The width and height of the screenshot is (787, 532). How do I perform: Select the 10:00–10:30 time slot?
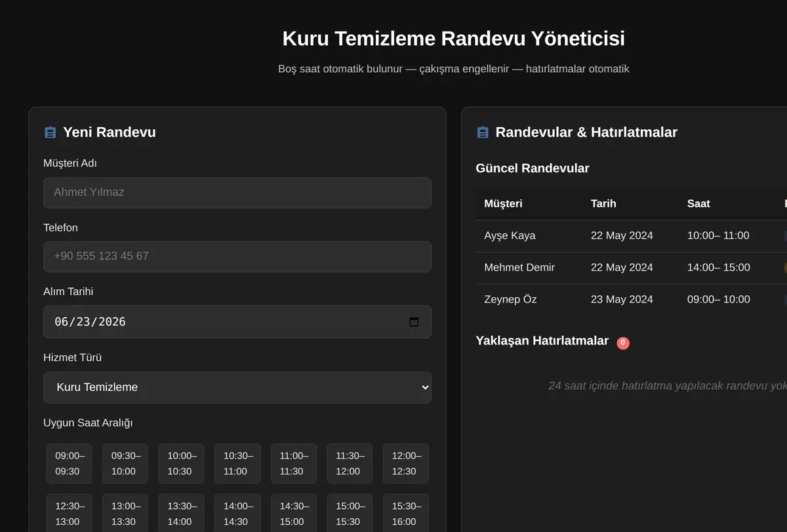click(181, 464)
